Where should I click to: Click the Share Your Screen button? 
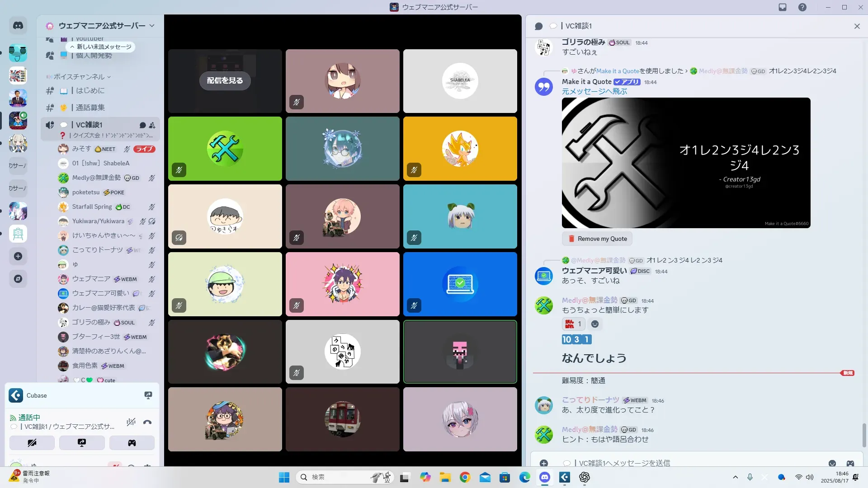pos(82,443)
